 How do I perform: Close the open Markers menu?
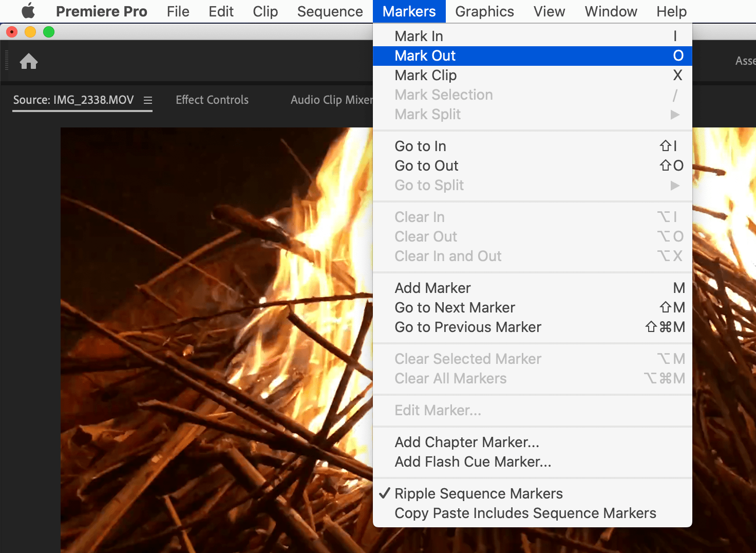[x=409, y=11]
